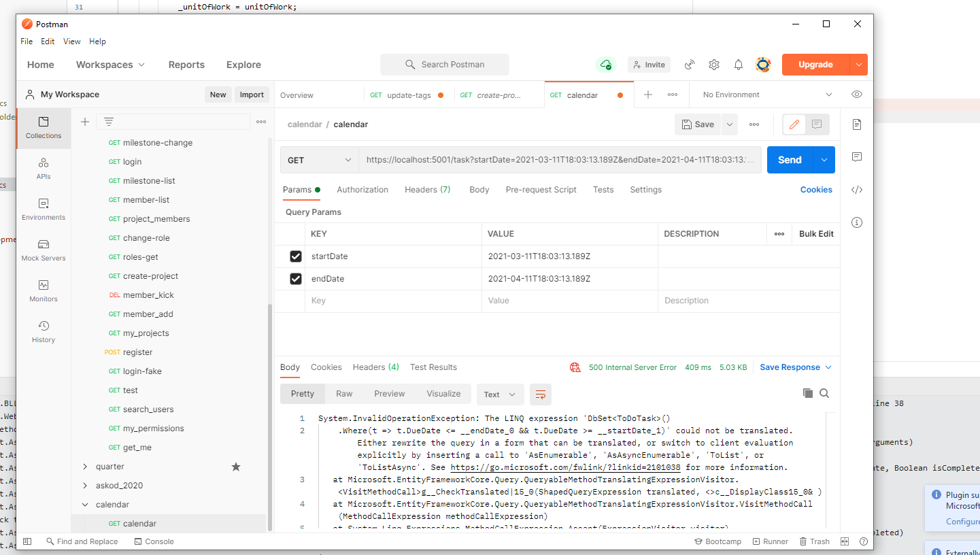The image size is (980, 555).
Task: Expand the askod_2020 collection
Action: [x=85, y=486]
